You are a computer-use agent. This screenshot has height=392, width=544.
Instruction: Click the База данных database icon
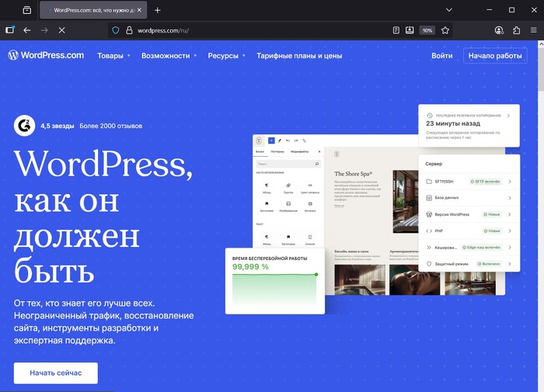coord(429,198)
